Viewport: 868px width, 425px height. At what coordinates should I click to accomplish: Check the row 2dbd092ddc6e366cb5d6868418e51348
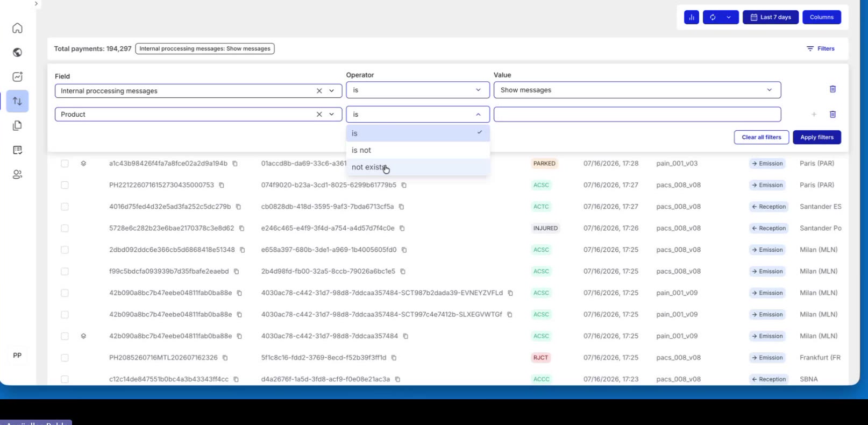pos(65,250)
